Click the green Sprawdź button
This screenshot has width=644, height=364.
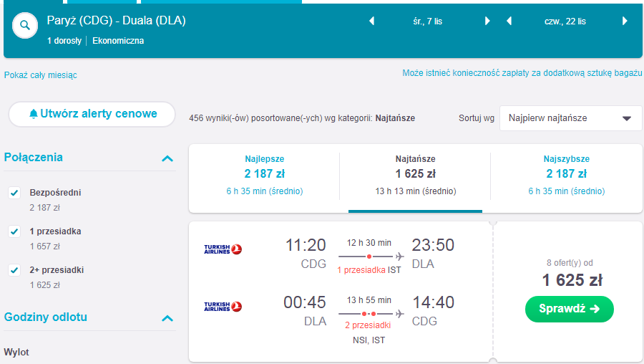pos(570,309)
